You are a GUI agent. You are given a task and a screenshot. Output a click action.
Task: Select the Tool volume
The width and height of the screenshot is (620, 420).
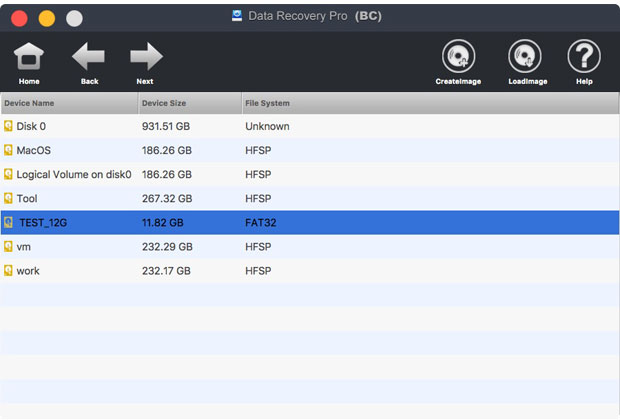27,198
